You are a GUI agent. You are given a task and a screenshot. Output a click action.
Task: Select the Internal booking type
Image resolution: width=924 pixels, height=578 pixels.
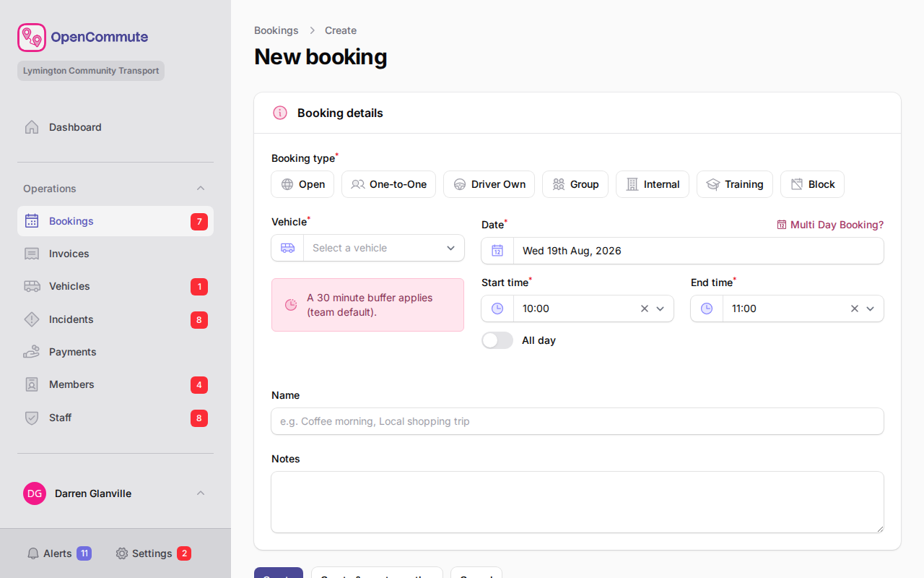(653, 184)
